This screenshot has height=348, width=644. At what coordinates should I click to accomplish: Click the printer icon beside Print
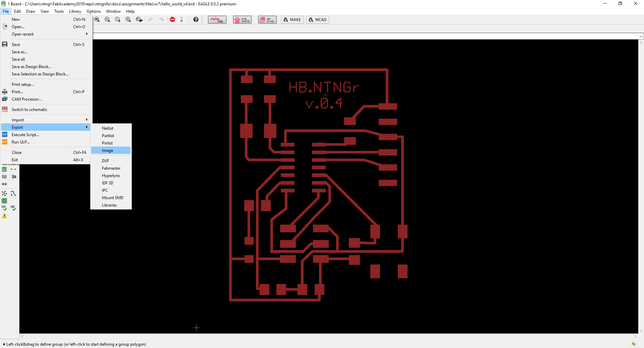pyautogui.click(x=5, y=92)
